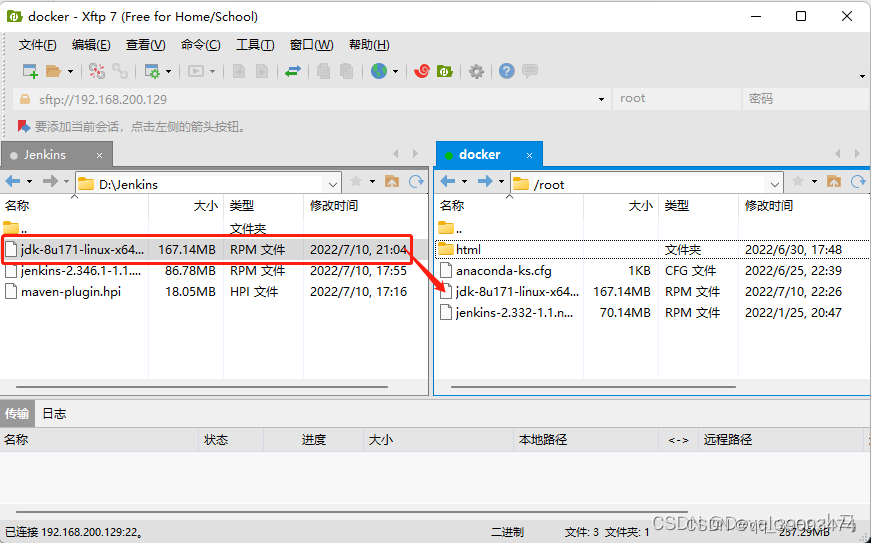Open the 窗口(W) menu
871x543 pixels.
(x=312, y=45)
